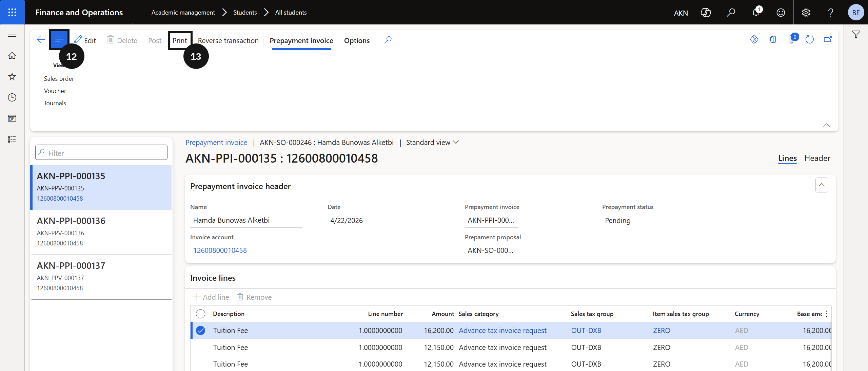Viewport: 868px width, 371px height.
Task: Click the Filter input field
Action: [x=101, y=153]
